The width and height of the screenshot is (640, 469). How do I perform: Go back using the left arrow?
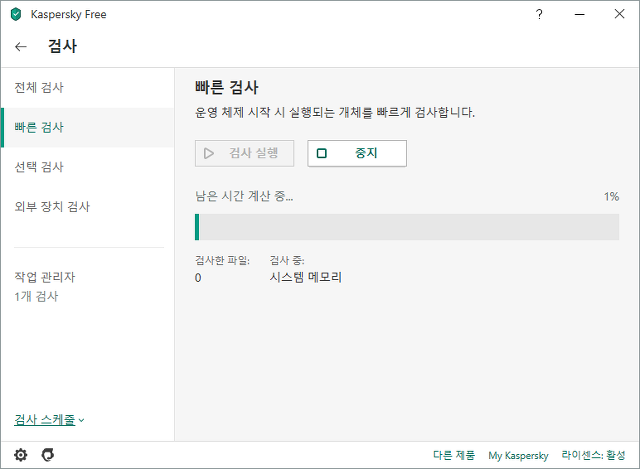pyautogui.click(x=21, y=47)
